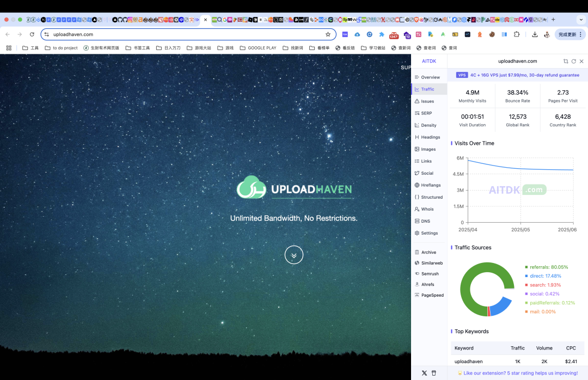Click the UploadHaven logo
588x380 pixels.
[295, 187]
